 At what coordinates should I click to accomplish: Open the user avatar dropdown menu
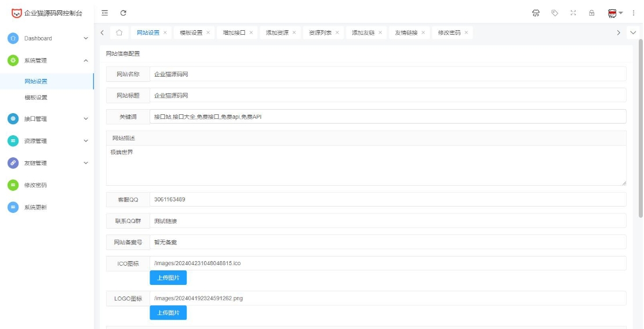615,13
